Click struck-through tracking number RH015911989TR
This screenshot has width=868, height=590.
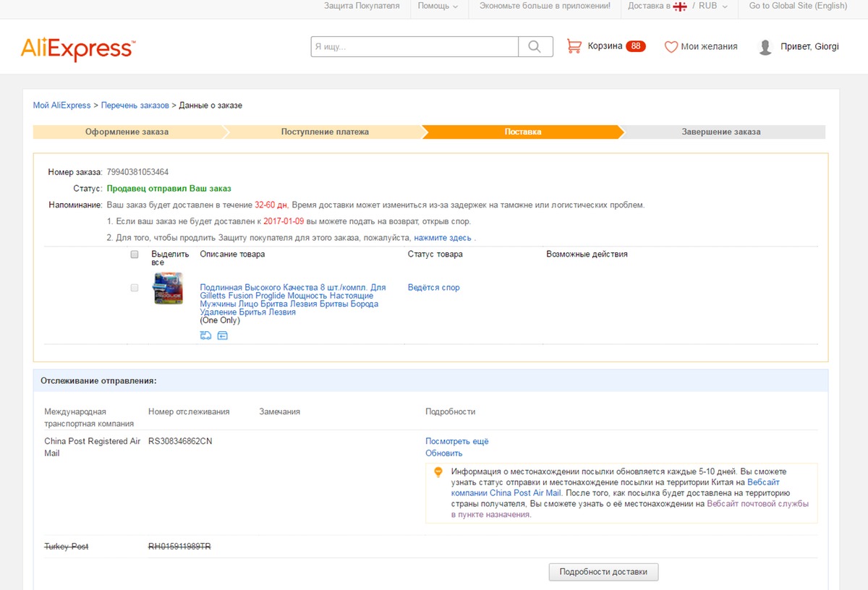pyautogui.click(x=180, y=547)
